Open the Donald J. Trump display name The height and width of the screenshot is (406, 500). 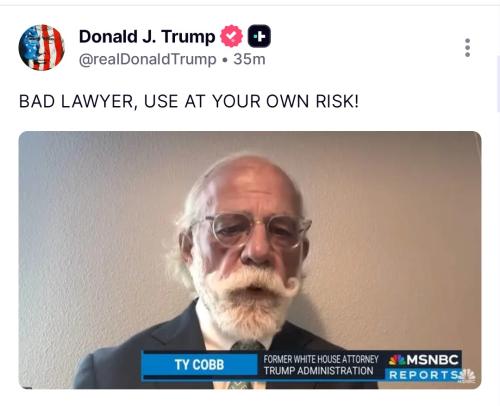[x=147, y=36]
